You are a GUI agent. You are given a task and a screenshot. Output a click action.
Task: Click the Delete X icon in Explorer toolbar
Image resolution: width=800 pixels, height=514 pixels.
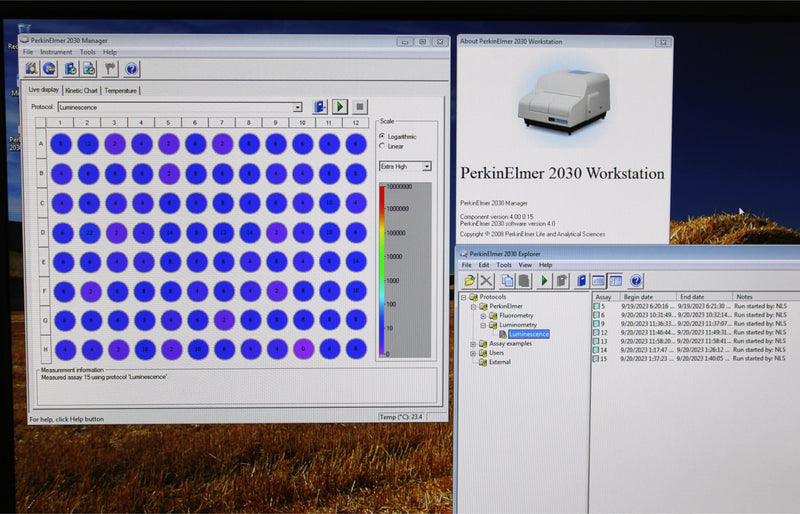point(487,281)
